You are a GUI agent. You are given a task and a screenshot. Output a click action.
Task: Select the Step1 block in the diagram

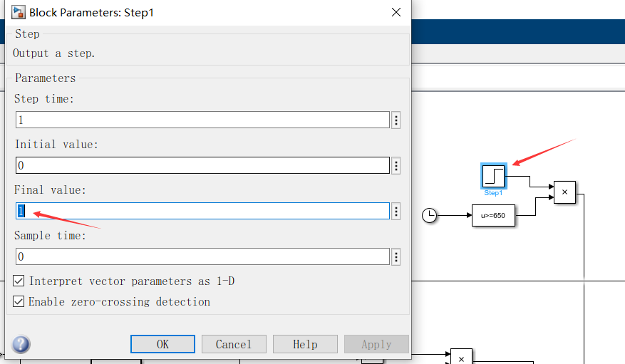click(493, 176)
